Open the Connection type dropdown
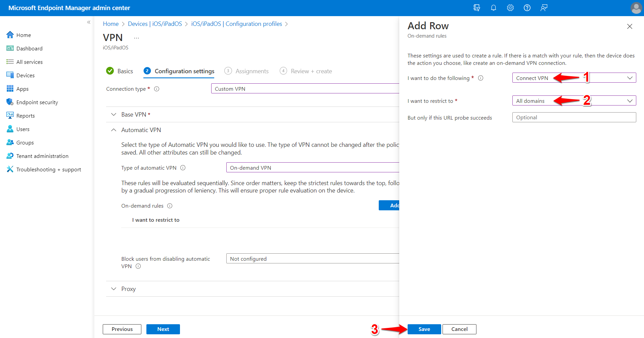The width and height of the screenshot is (644, 338). [305, 88]
